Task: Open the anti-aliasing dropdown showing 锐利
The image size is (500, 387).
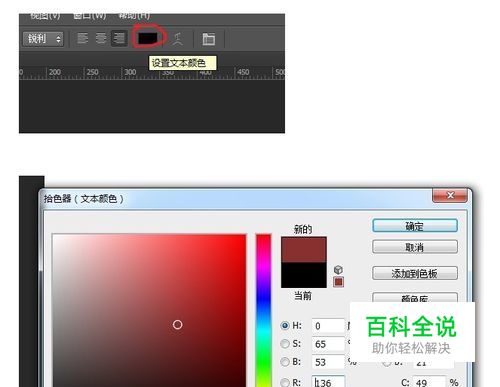Action: (43, 39)
